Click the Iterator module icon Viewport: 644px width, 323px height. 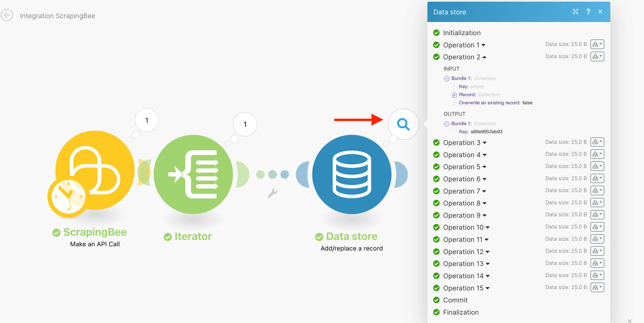(193, 174)
